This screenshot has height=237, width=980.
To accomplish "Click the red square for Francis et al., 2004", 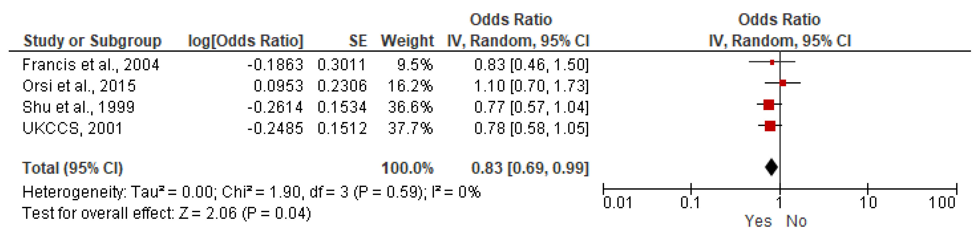I will (772, 62).
